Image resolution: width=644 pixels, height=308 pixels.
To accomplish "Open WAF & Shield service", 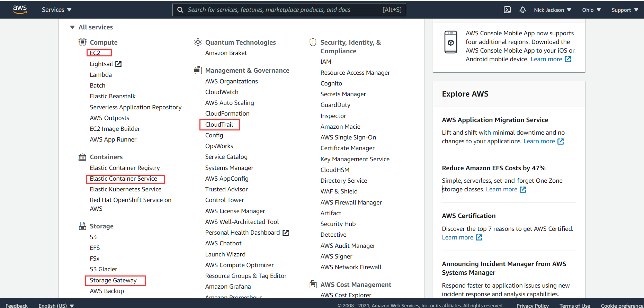I will (339, 191).
